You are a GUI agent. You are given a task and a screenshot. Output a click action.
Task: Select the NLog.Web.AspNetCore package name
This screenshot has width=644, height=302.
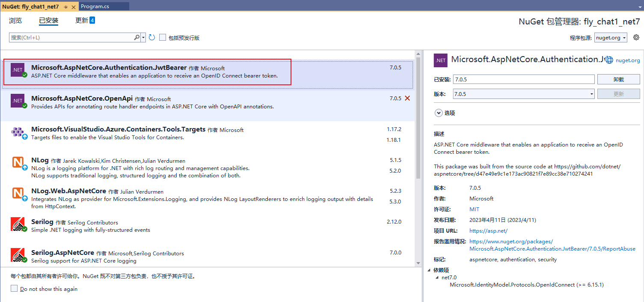coord(68,191)
